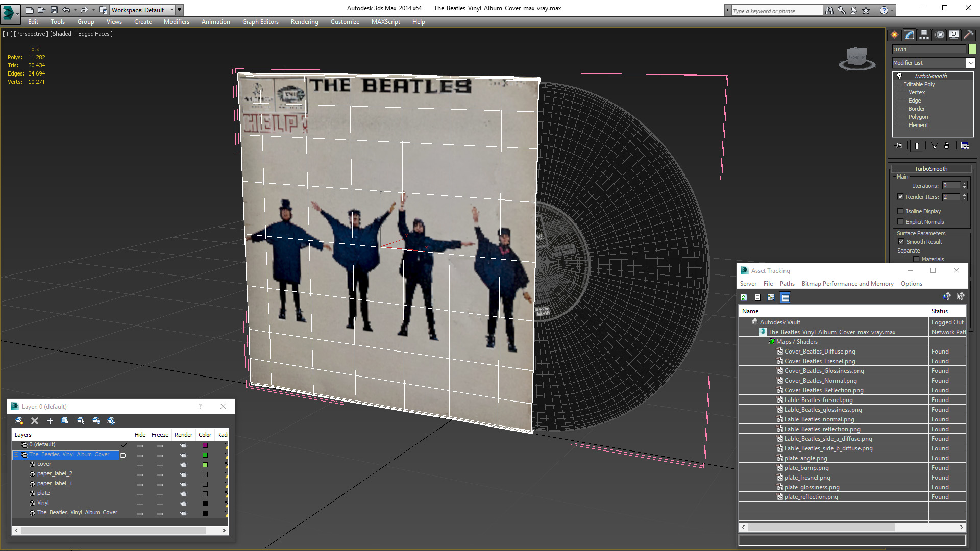The height and width of the screenshot is (551, 980).
Task: Open the Motion command panel tab
Action: click(940, 35)
